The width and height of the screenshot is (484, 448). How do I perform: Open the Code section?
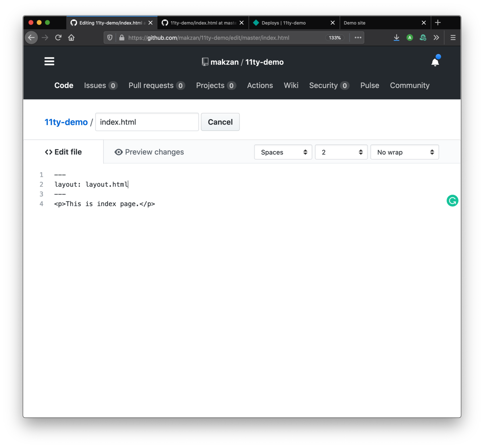64,85
